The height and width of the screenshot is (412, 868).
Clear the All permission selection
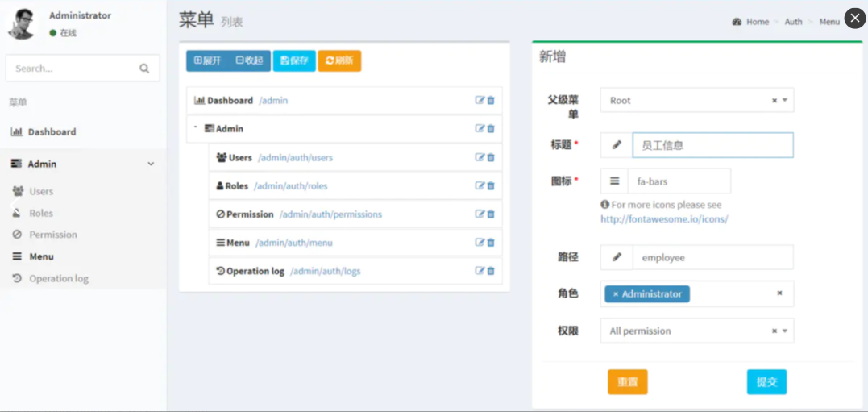775,331
